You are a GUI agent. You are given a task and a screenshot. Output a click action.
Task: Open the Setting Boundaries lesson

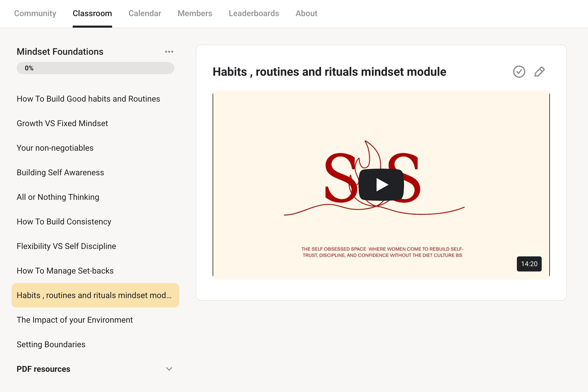pos(51,344)
